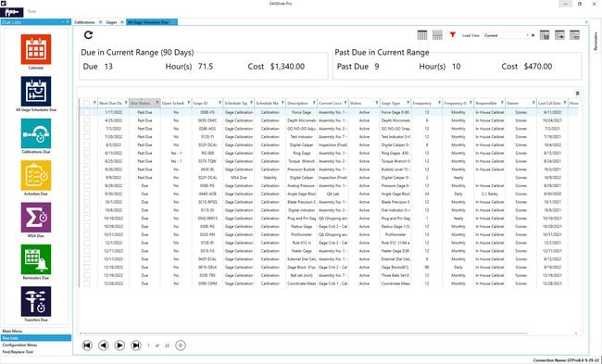The height and width of the screenshot is (364, 602).
Task: Open the Owner column filter
Action: pos(533,103)
